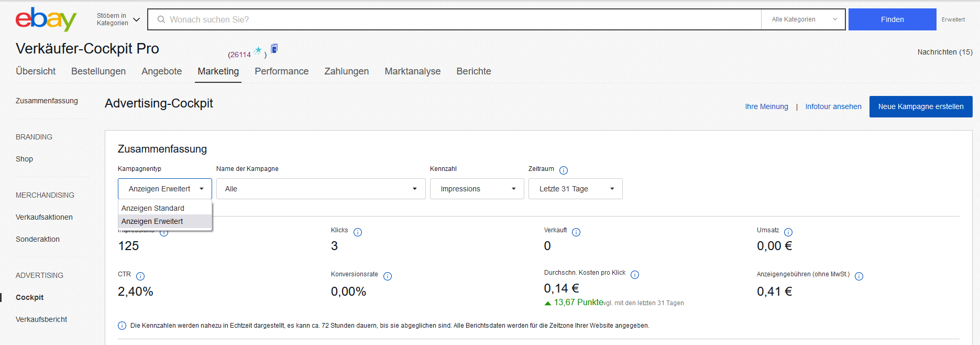Switch to Berichte tab

click(474, 71)
